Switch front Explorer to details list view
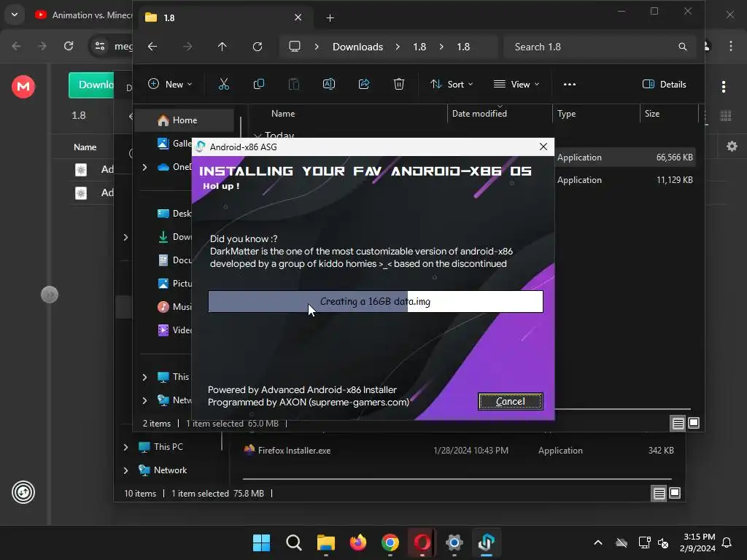The height and width of the screenshot is (560, 747). [x=678, y=423]
